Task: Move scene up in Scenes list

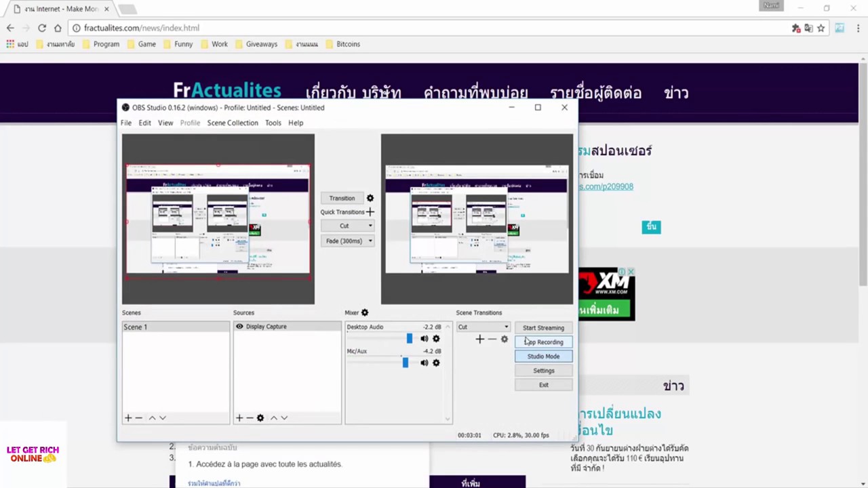Action: tap(152, 418)
